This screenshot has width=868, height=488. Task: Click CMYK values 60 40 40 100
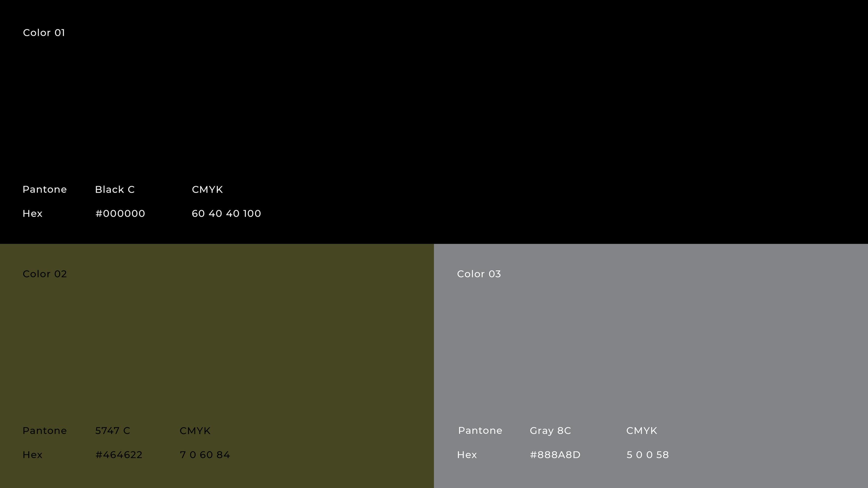tap(226, 214)
